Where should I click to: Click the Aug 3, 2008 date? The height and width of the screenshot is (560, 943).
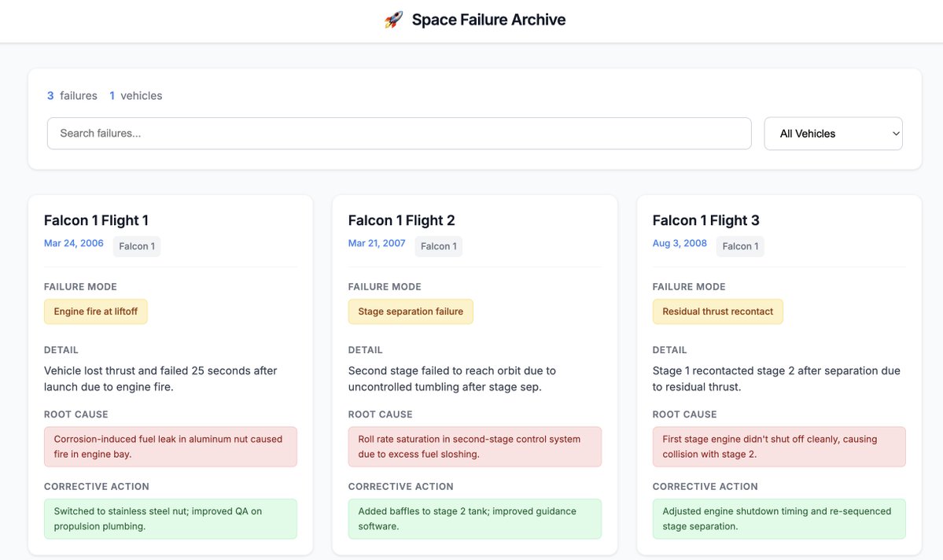(x=680, y=243)
